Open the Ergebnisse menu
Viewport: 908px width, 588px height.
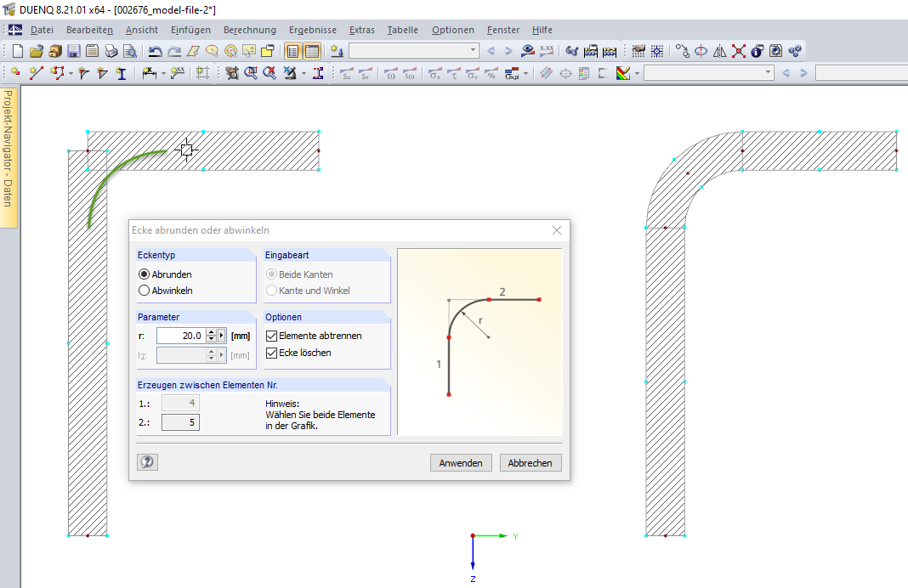tap(313, 30)
